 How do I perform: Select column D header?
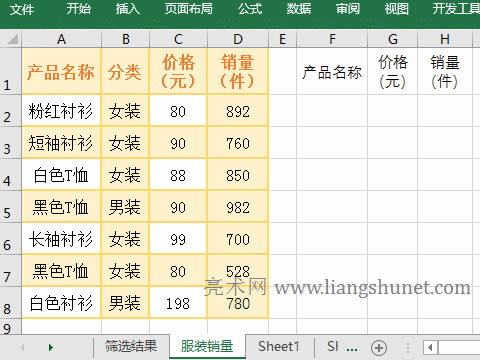pos(238,39)
